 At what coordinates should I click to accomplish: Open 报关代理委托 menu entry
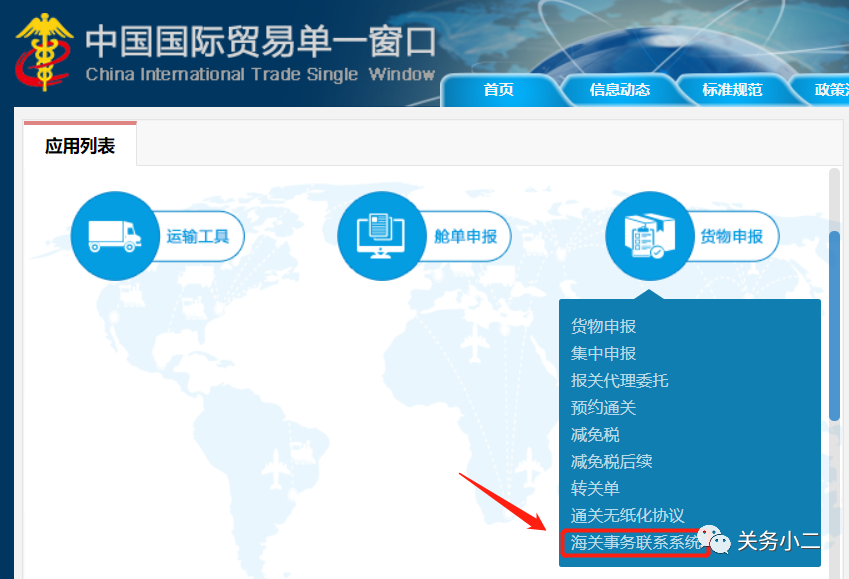pos(619,381)
